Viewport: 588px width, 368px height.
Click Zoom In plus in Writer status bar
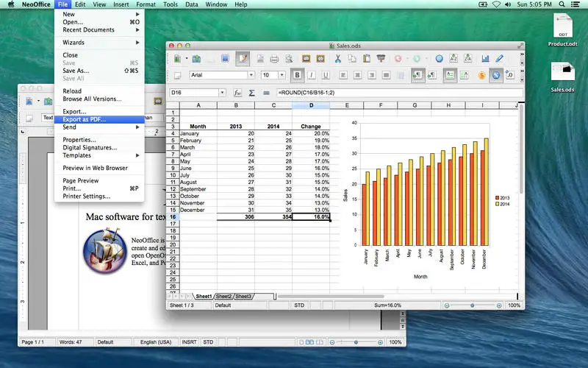(380, 342)
